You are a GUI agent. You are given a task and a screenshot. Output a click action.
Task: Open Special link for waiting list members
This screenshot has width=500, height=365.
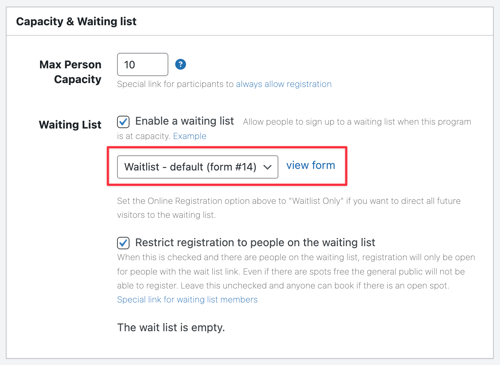[x=187, y=300]
